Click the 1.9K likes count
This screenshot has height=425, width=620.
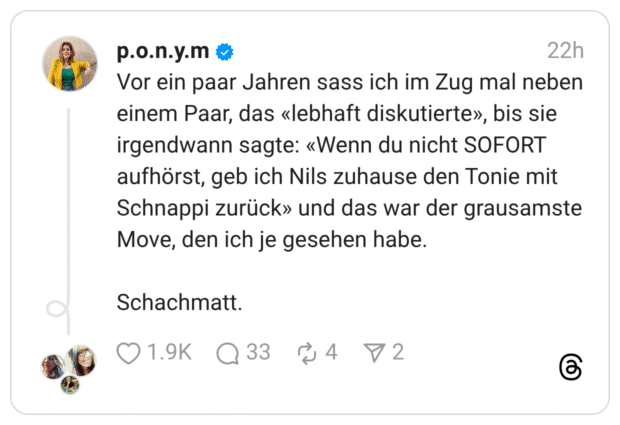[x=169, y=352]
